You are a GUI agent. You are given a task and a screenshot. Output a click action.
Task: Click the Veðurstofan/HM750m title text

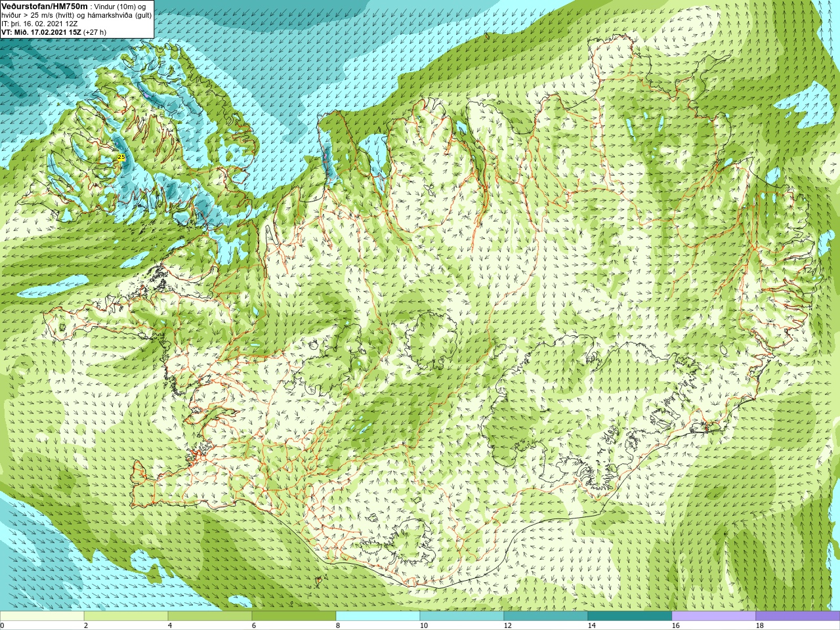tap(45, 6)
